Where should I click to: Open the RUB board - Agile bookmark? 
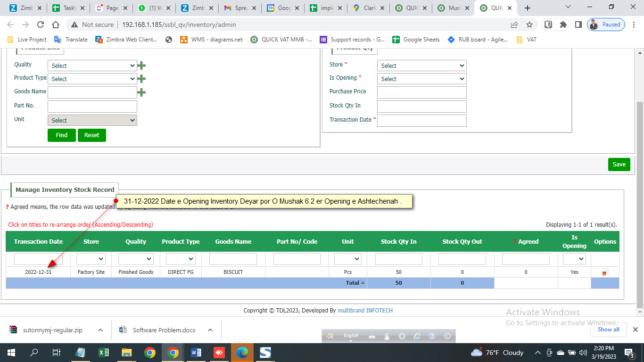478,40
